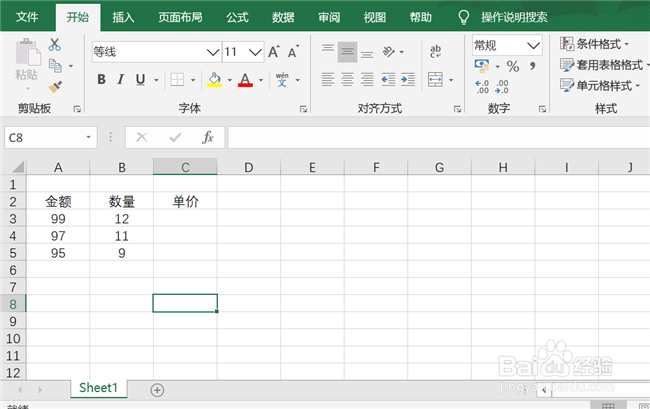Open font group dialog launcher
Image resolution: width=650 pixels, height=409 pixels.
[303, 109]
